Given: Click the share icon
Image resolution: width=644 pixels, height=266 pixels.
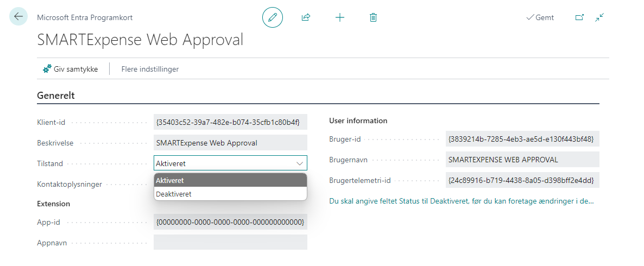Looking at the screenshot, I should pos(306,17).
